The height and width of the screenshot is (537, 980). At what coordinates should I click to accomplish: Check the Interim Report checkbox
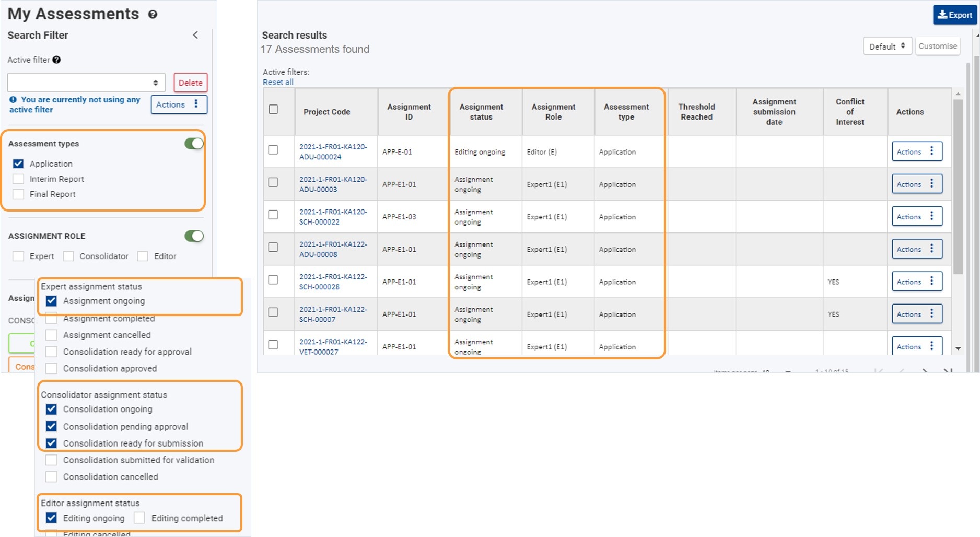click(18, 179)
